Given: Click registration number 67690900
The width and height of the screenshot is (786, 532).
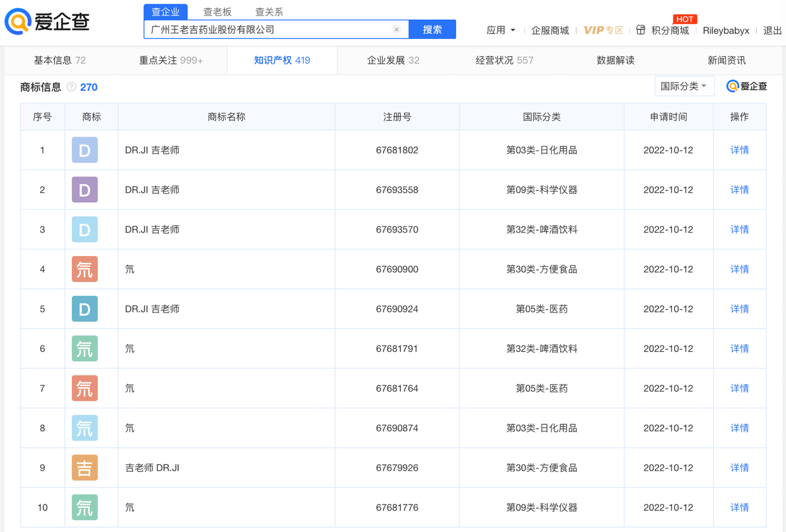Looking at the screenshot, I should (x=397, y=269).
